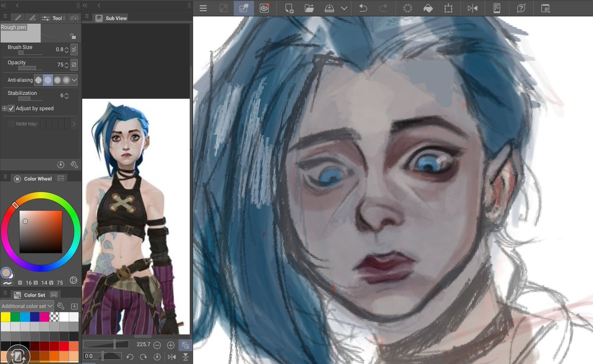This screenshot has height=364, width=593.
Task: Open the quick access search window icon
Action: tap(546, 8)
